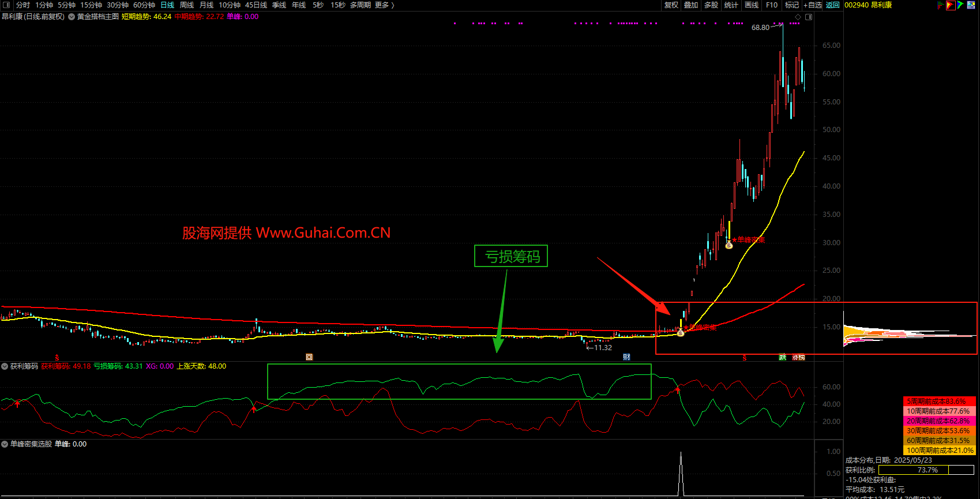Click the green-blue arrow chart icon
The height and width of the screenshot is (499, 980).
coord(960,5)
